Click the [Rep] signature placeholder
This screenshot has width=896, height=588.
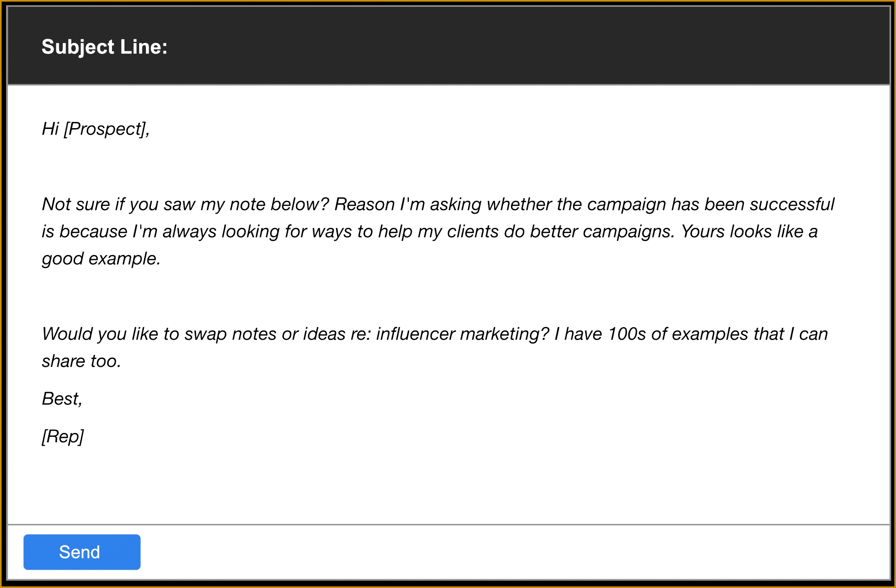[x=62, y=436]
